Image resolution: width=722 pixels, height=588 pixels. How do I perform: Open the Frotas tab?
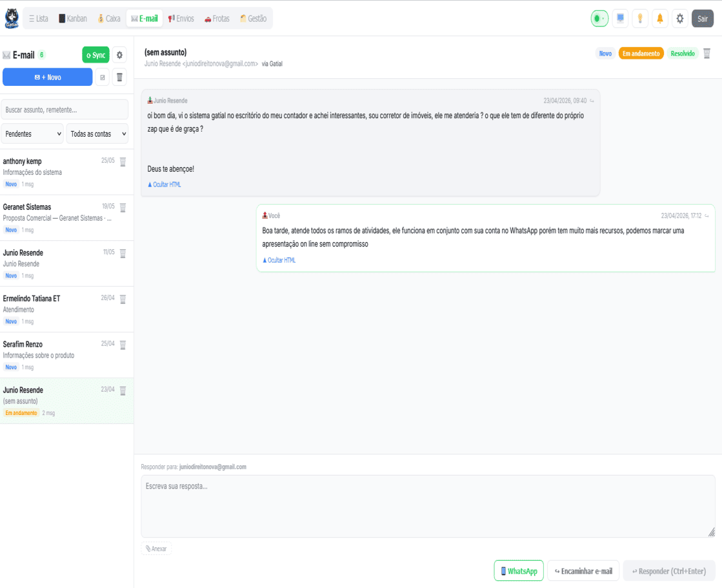pos(217,19)
